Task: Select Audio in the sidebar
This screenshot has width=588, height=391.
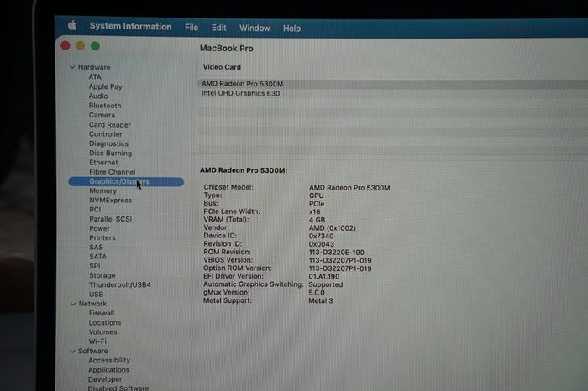Action: point(98,96)
